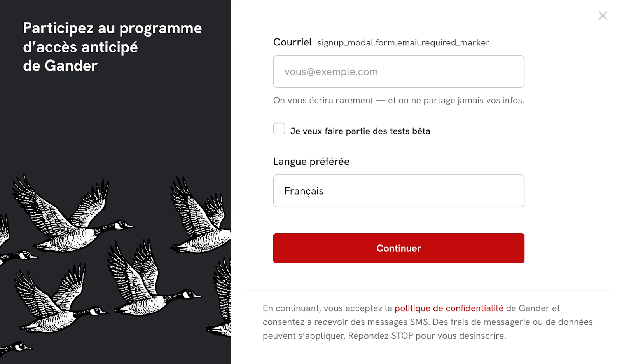Close the signup modal with the X icon

[x=603, y=16]
